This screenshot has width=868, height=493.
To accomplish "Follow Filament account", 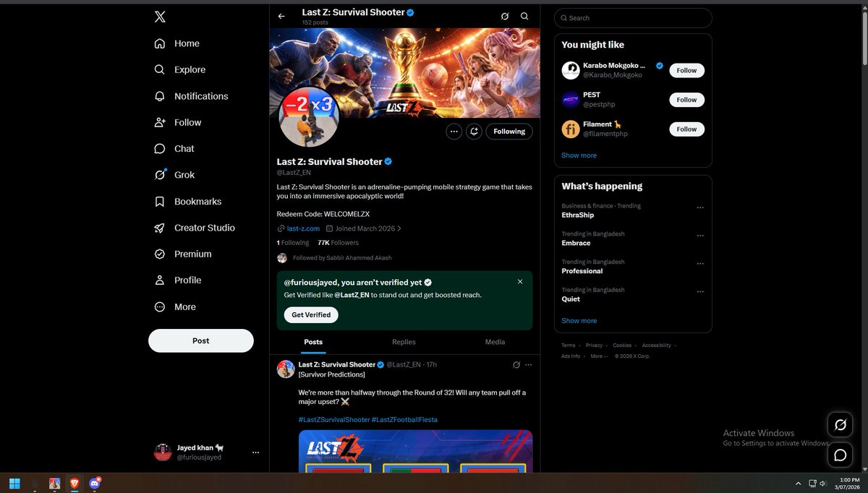I will (x=686, y=129).
